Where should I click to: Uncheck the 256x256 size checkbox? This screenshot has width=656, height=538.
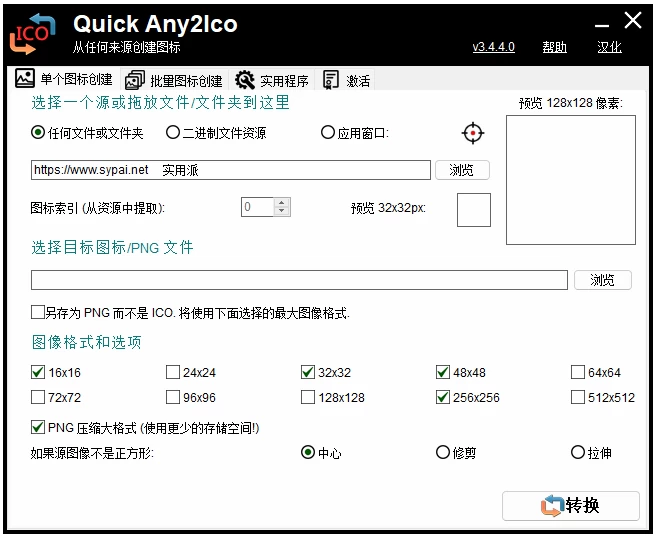click(443, 397)
